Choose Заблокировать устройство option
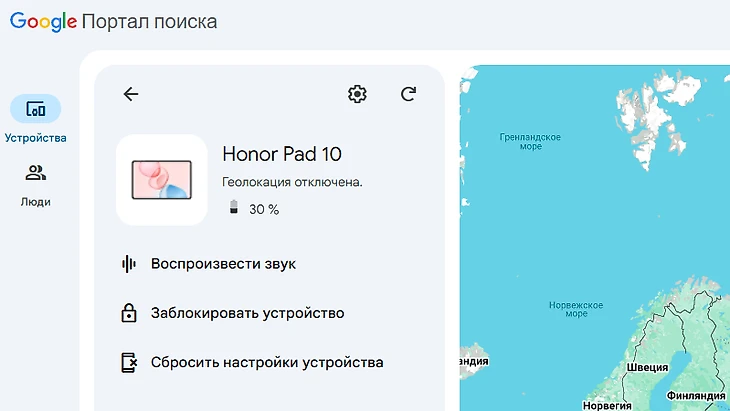The height and width of the screenshot is (411, 730). click(247, 313)
